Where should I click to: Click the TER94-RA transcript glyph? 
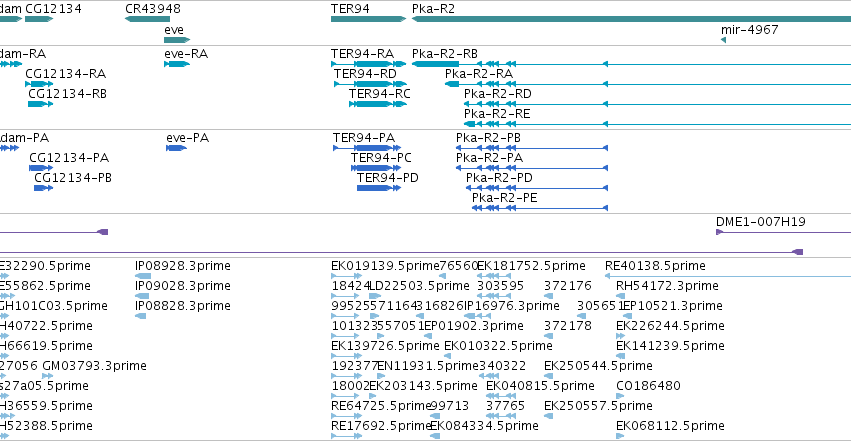point(369,64)
